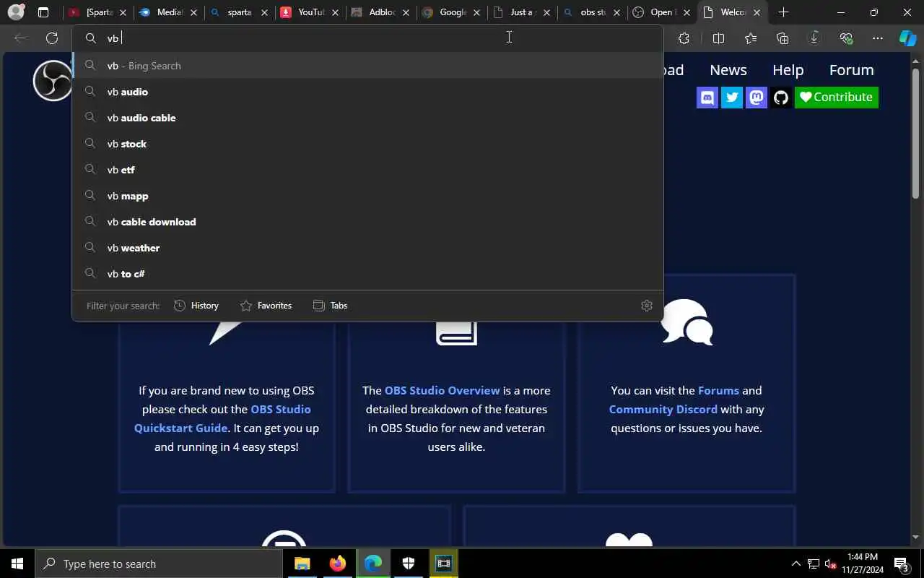This screenshot has height=578, width=924.
Task: Open the Favorites star toolbar icon
Action: [751, 38]
